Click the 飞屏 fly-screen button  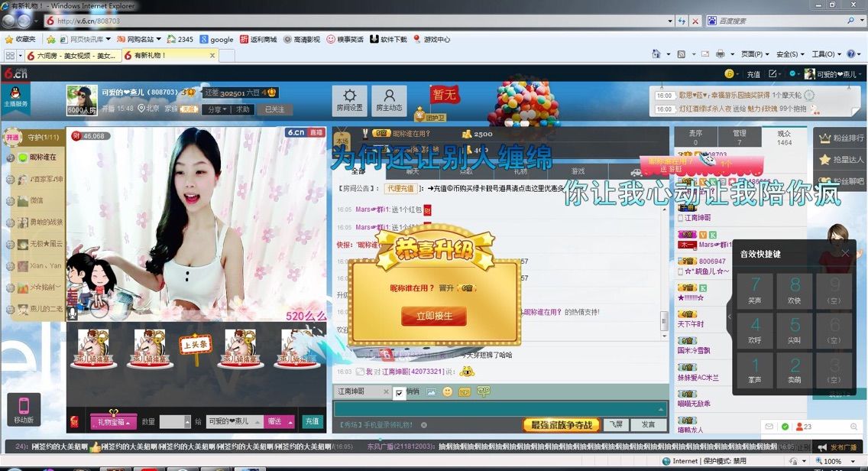[616, 424]
